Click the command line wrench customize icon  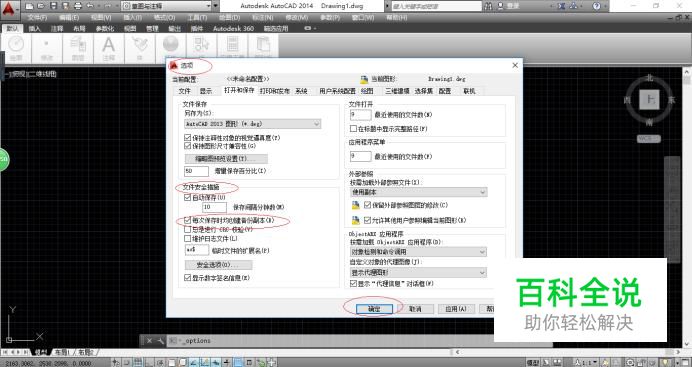[x=160, y=341]
